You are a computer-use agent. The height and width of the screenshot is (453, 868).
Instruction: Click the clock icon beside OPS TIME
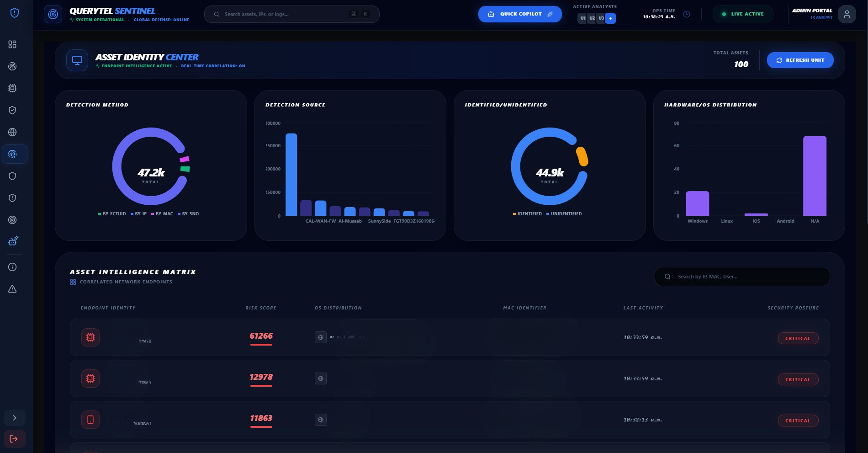pos(687,14)
